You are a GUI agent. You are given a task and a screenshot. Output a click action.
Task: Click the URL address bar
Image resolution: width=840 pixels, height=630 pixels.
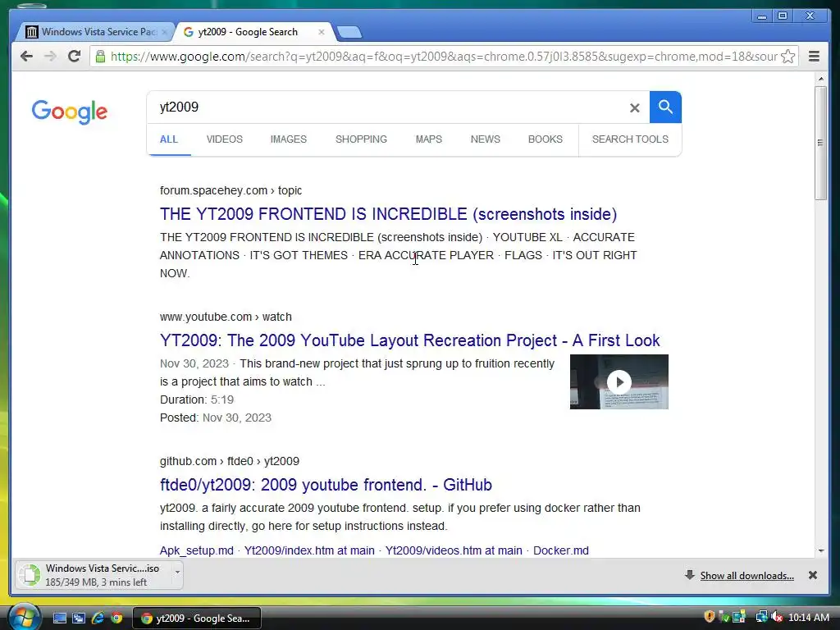tap(444, 57)
